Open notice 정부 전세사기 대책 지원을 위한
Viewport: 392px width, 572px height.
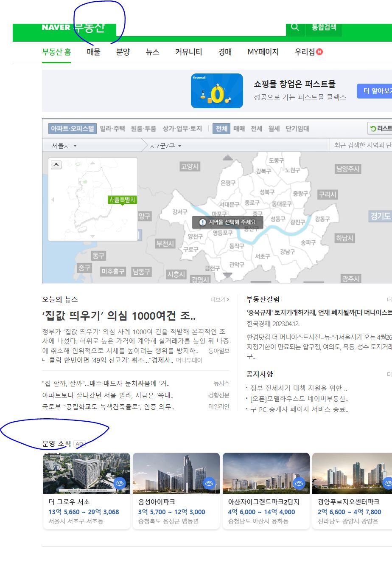[x=299, y=388]
